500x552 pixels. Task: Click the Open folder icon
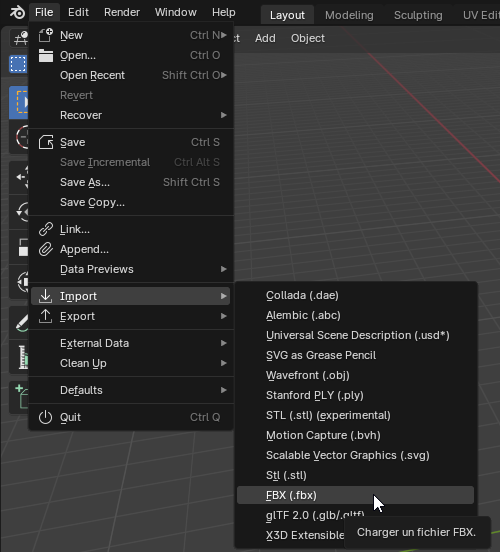[x=46, y=55]
